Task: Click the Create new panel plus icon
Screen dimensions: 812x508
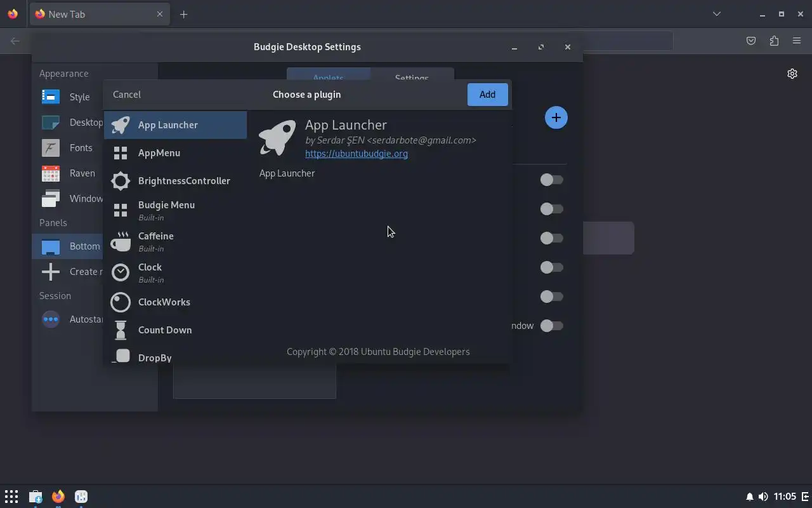Action: point(51,272)
